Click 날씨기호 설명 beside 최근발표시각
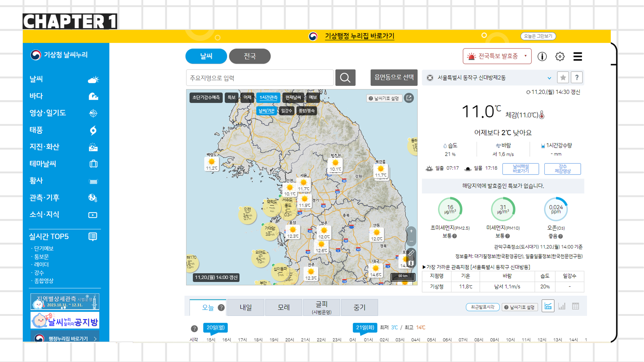 [x=520, y=307]
